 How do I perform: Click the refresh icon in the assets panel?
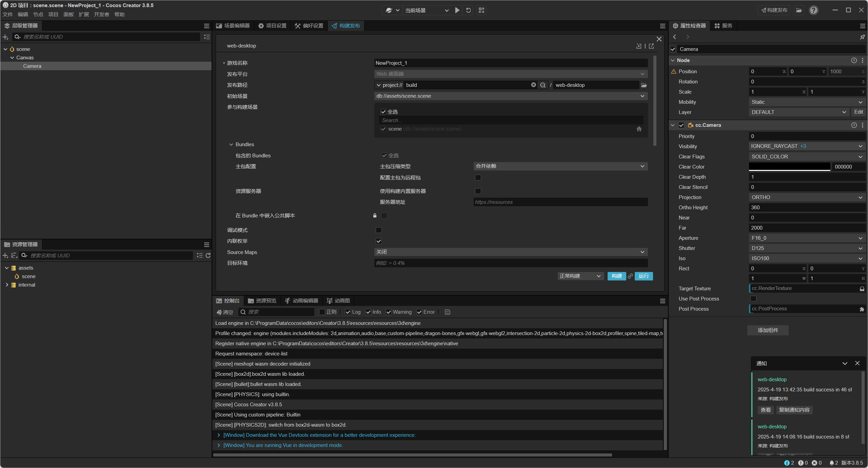[208, 255]
